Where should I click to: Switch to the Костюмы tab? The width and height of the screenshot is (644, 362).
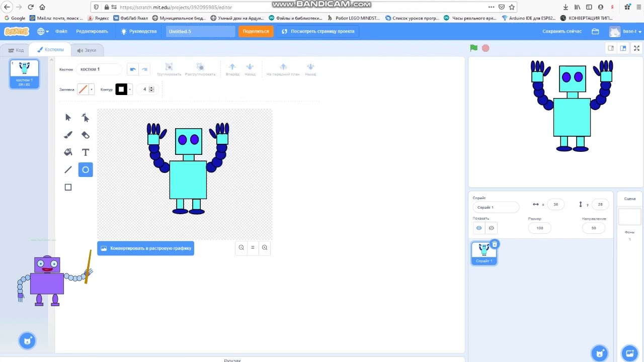[50, 49]
